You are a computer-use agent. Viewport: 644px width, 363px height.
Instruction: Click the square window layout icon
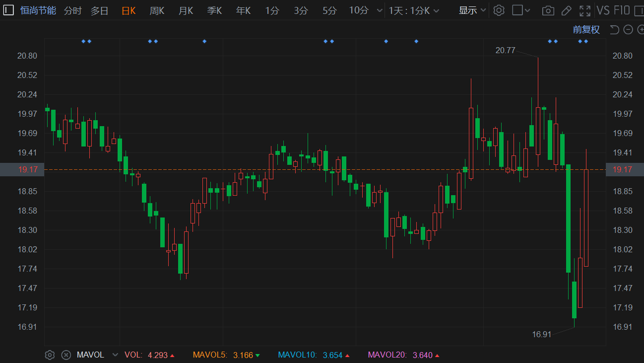click(517, 10)
